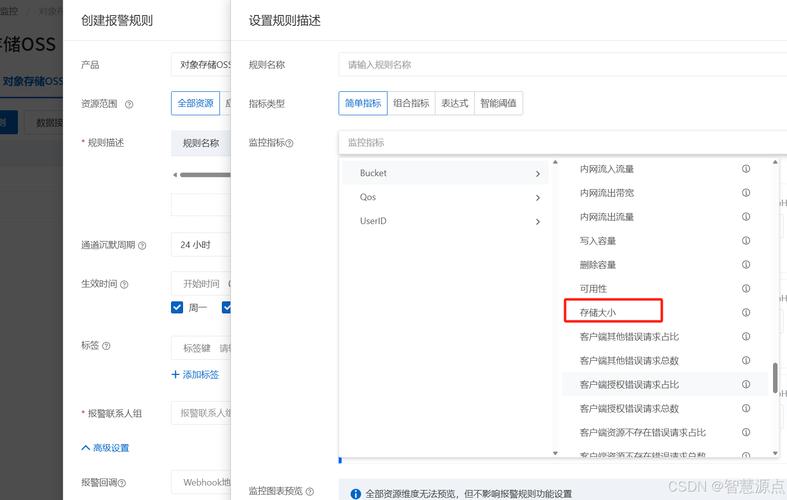Click the 开始时间 input field
The image size is (787, 500).
pos(201,284)
